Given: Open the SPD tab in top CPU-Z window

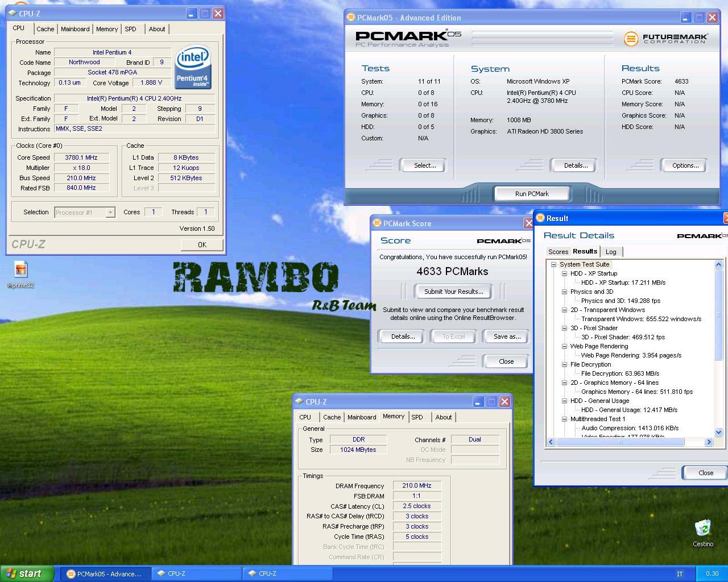Looking at the screenshot, I should click(130, 29).
